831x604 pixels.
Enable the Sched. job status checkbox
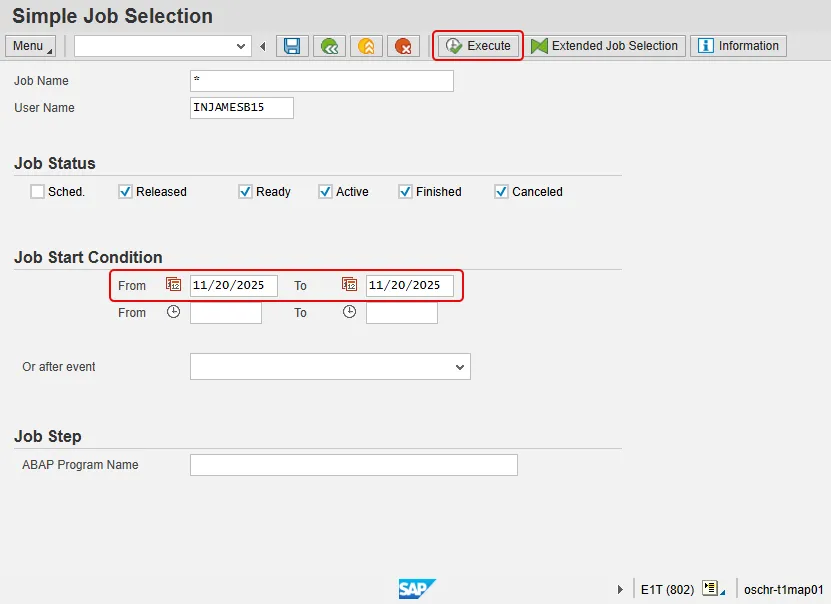tap(38, 192)
